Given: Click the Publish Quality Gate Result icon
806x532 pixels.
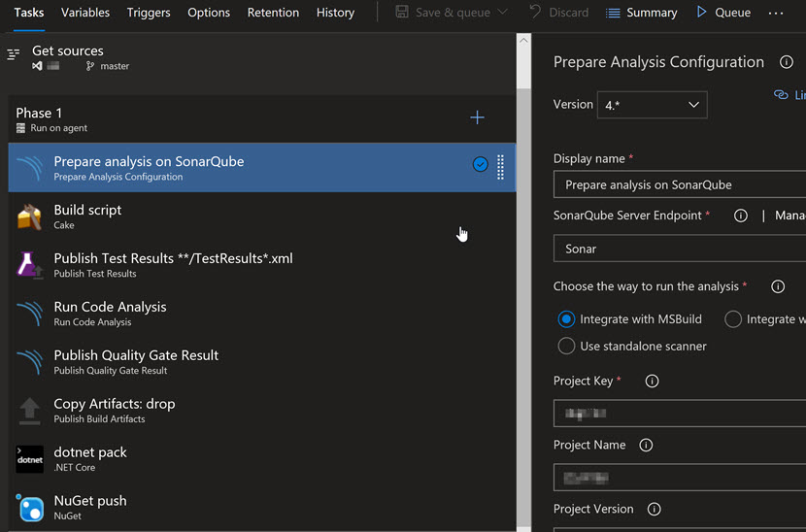Looking at the screenshot, I should [30, 362].
